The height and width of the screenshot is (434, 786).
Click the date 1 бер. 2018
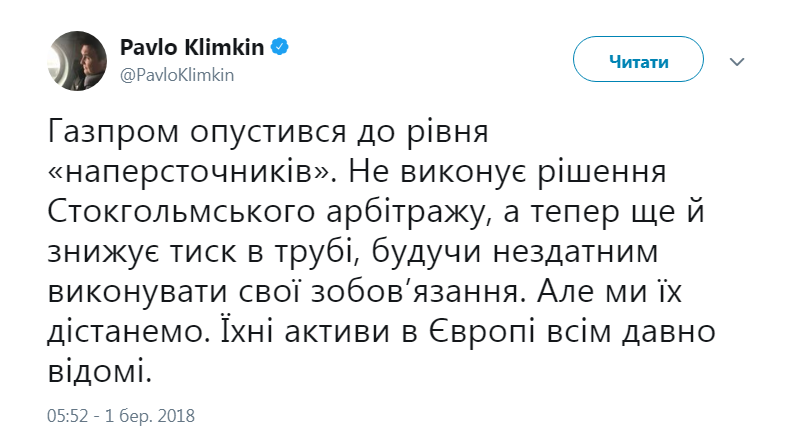(x=151, y=413)
